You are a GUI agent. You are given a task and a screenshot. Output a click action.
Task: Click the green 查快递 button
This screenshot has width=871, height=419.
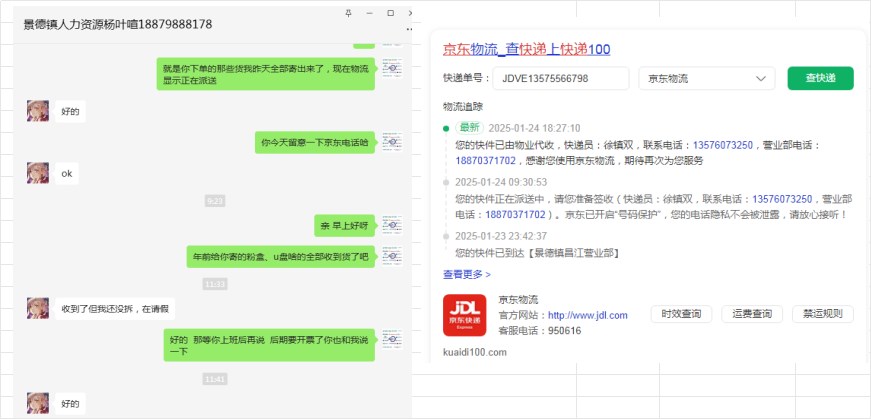(x=820, y=78)
